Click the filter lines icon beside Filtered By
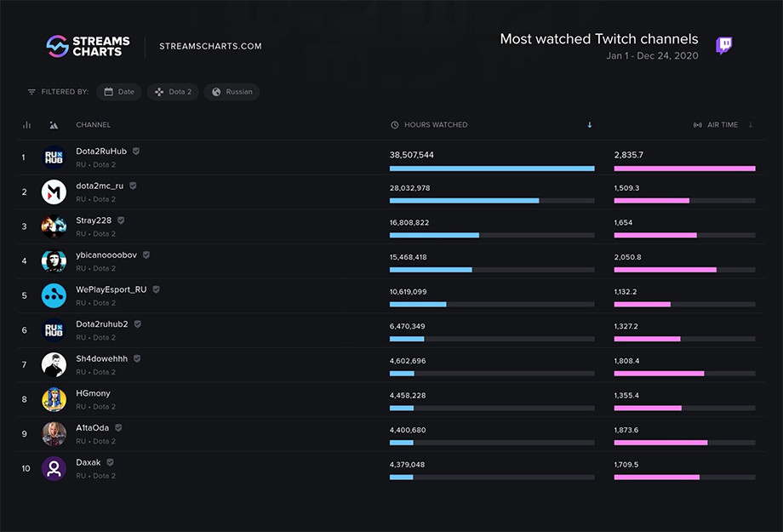Screen dimensions: 783x532 pyautogui.click(x=31, y=92)
